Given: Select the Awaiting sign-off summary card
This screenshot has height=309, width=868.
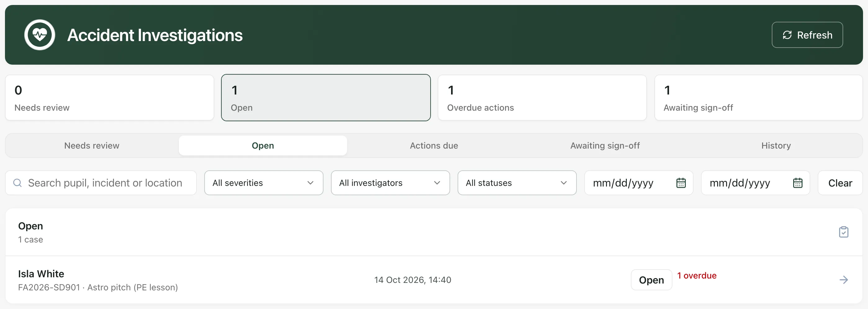Looking at the screenshot, I should (x=758, y=98).
